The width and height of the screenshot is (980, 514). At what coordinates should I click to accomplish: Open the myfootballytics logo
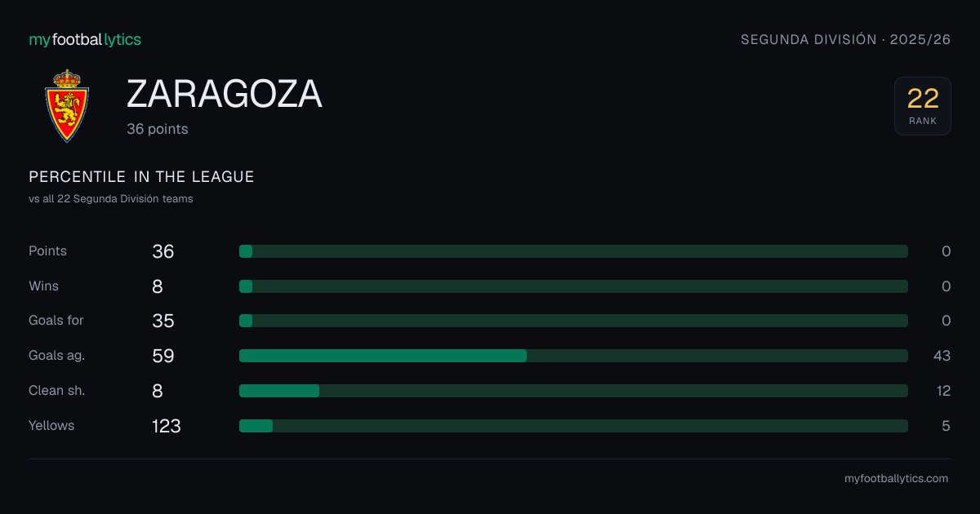click(x=85, y=39)
